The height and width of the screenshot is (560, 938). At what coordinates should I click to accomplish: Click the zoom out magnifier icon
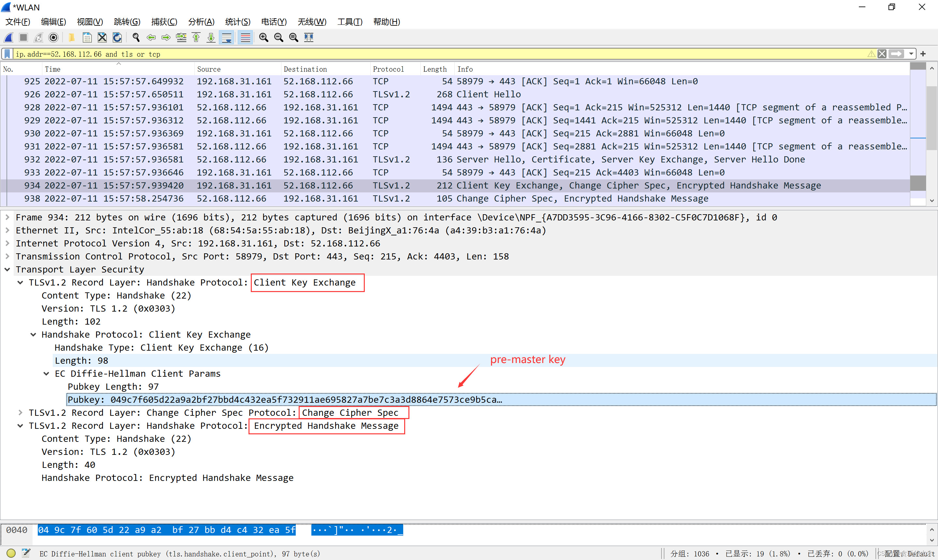coord(280,38)
